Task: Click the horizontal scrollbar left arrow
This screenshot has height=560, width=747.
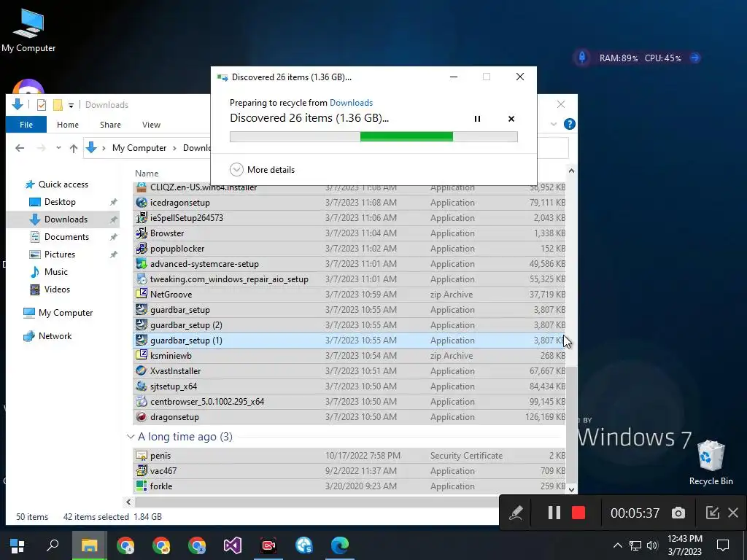Action: [x=128, y=502]
